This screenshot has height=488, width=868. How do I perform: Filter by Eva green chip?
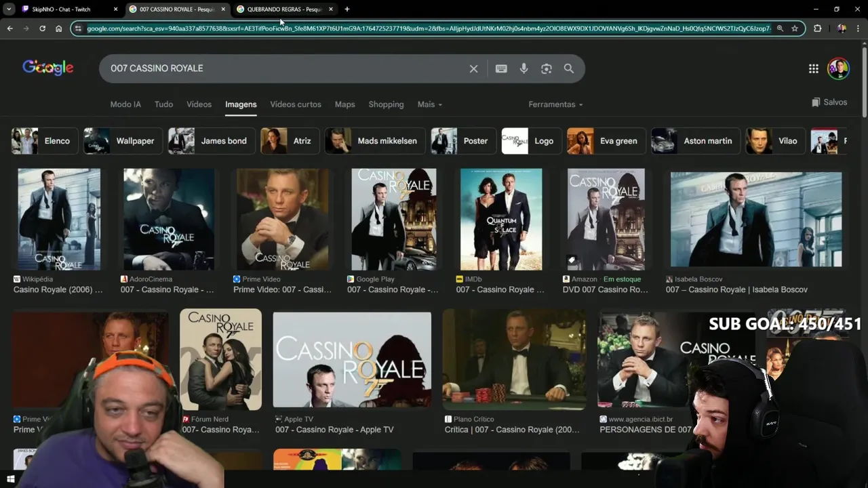point(606,141)
